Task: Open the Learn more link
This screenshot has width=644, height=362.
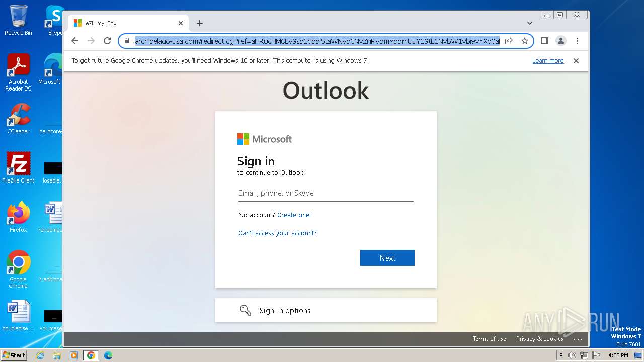Action: click(x=548, y=61)
